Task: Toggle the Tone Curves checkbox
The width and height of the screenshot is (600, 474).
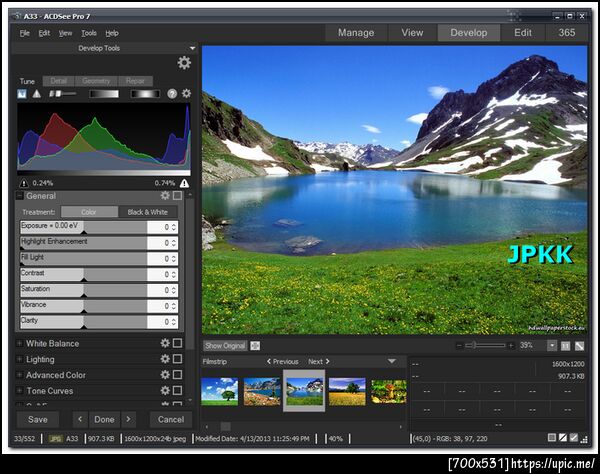Action: tap(178, 390)
